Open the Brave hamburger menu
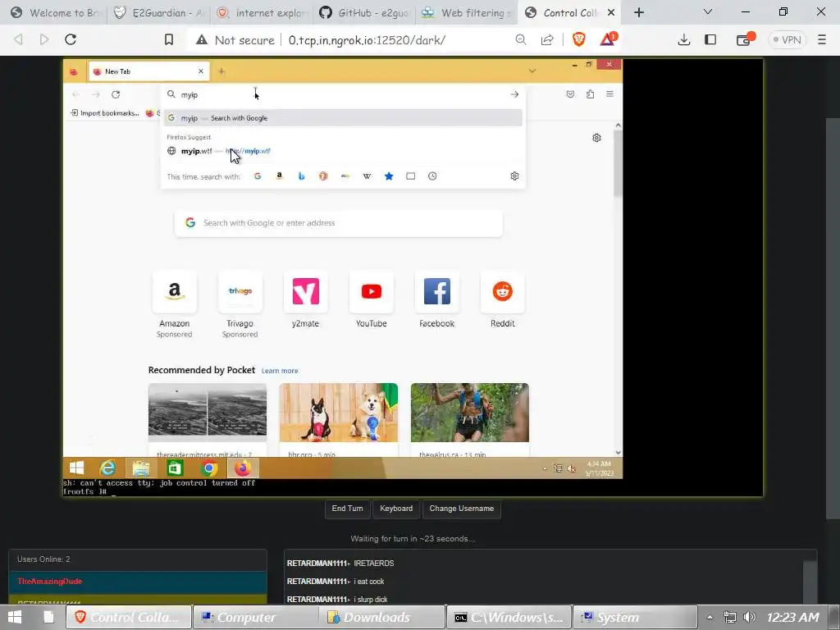Screen dimensions: 840x630 (822, 39)
